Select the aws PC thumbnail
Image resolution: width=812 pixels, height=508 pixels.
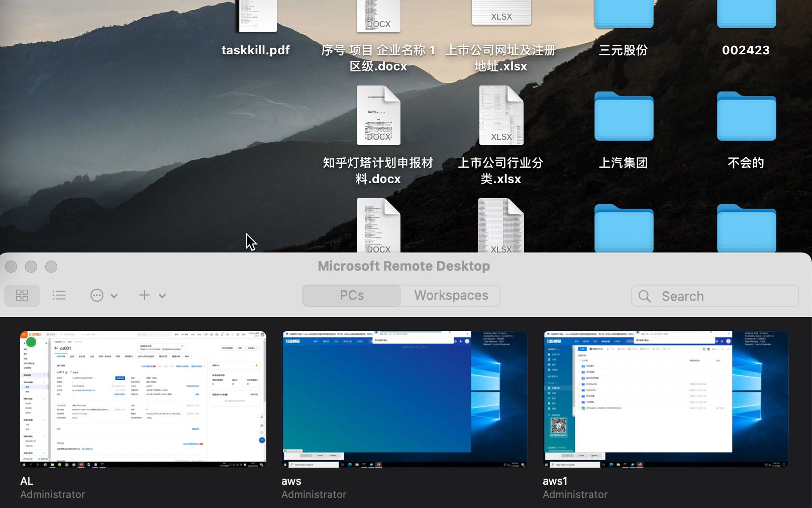pyautogui.click(x=404, y=399)
